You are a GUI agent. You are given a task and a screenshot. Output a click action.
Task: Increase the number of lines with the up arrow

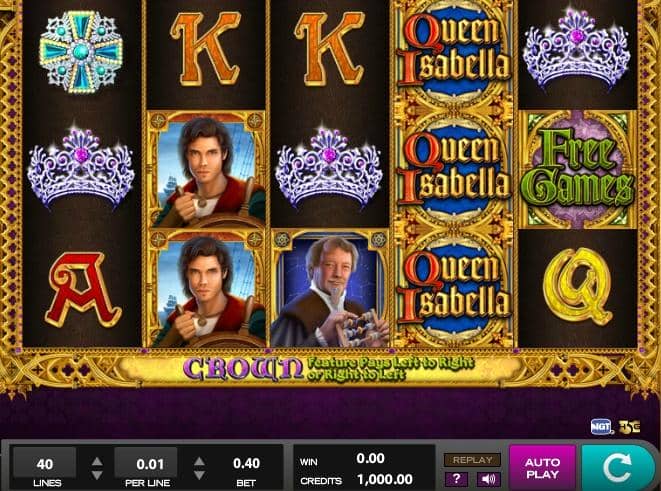coord(97,461)
